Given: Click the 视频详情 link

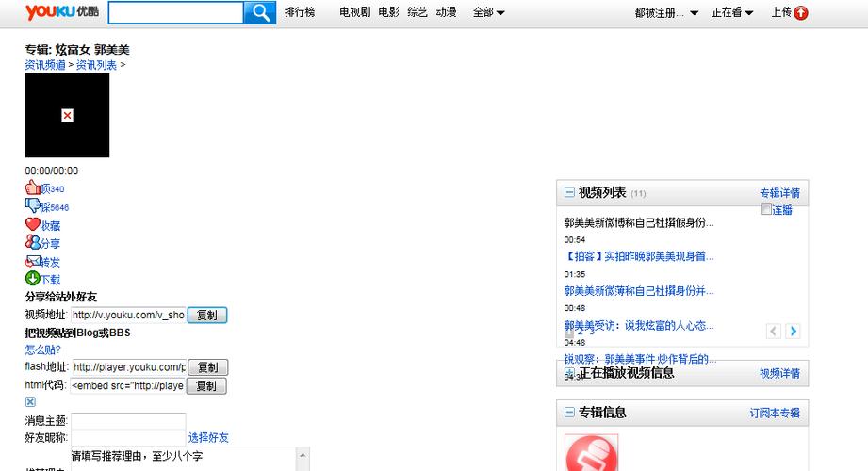Looking at the screenshot, I should (x=780, y=374).
